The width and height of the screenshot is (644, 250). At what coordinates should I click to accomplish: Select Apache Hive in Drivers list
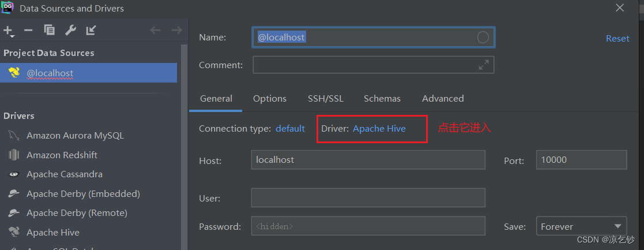tap(53, 232)
